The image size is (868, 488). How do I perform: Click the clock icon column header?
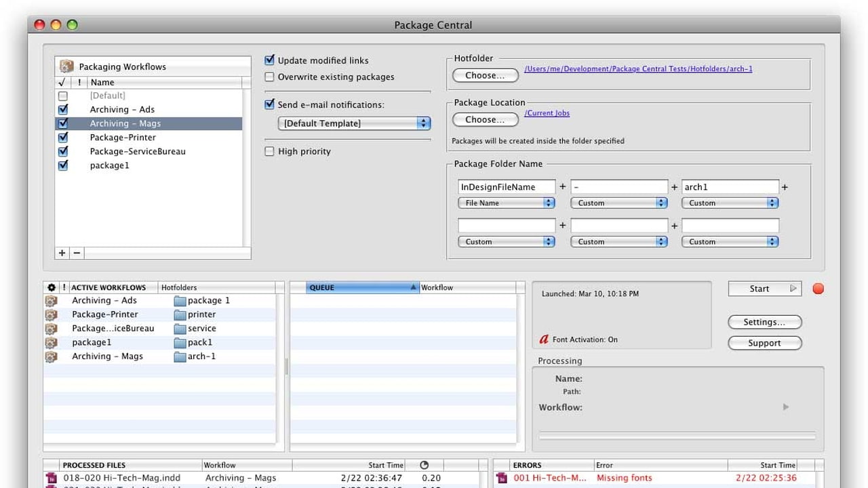click(425, 465)
